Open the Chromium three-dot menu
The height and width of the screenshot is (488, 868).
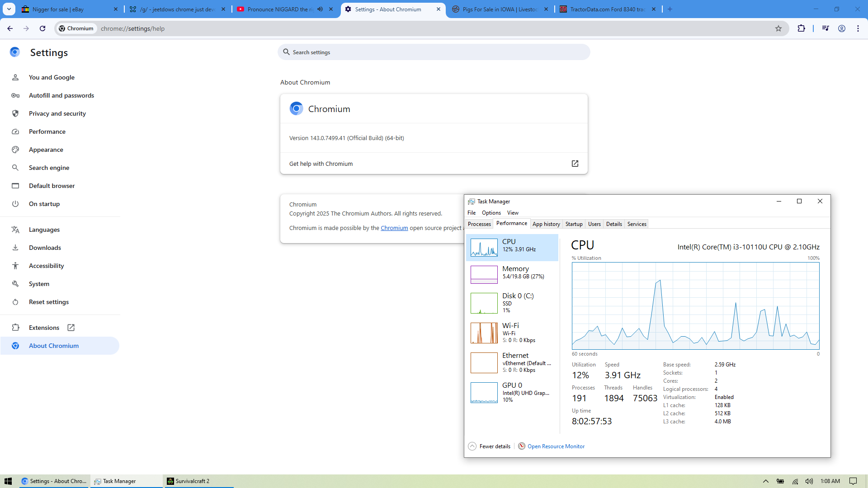858,28
